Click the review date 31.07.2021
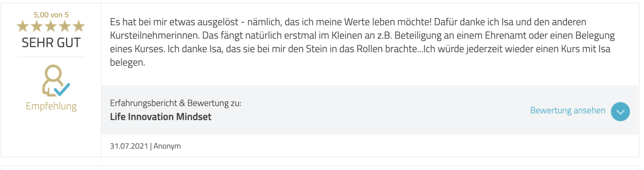Screen dimensions: 644x170 pos(129,146)
